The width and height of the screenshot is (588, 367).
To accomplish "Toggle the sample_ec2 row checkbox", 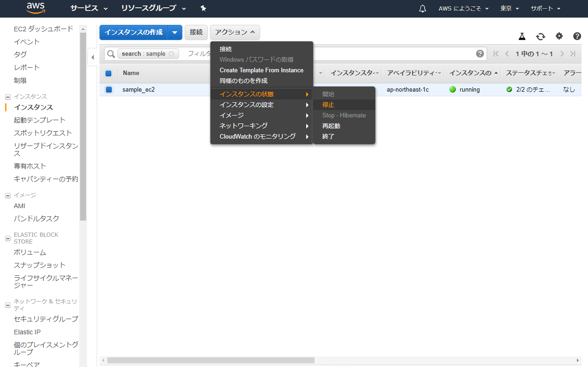I will tap(109, 90).
